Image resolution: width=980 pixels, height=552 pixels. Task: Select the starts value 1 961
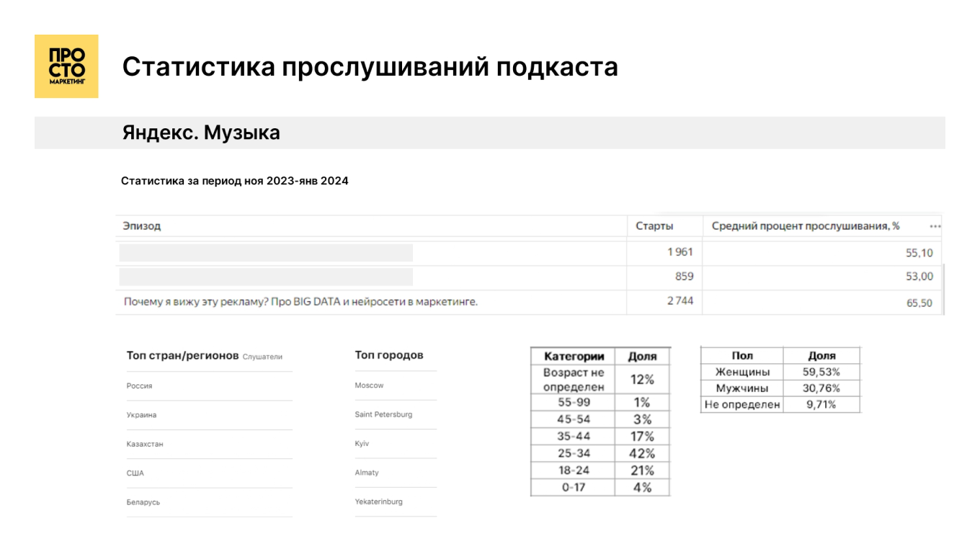point(680,252)
